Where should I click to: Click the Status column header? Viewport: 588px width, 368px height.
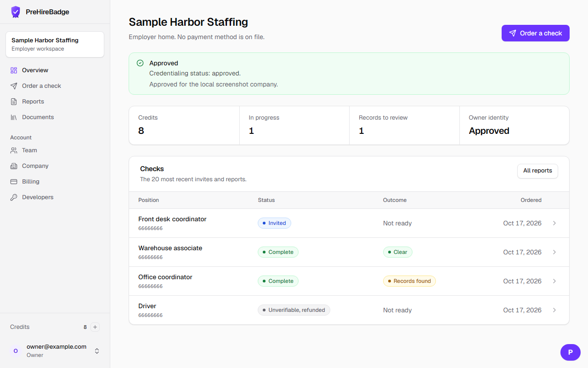coord(266,200)
